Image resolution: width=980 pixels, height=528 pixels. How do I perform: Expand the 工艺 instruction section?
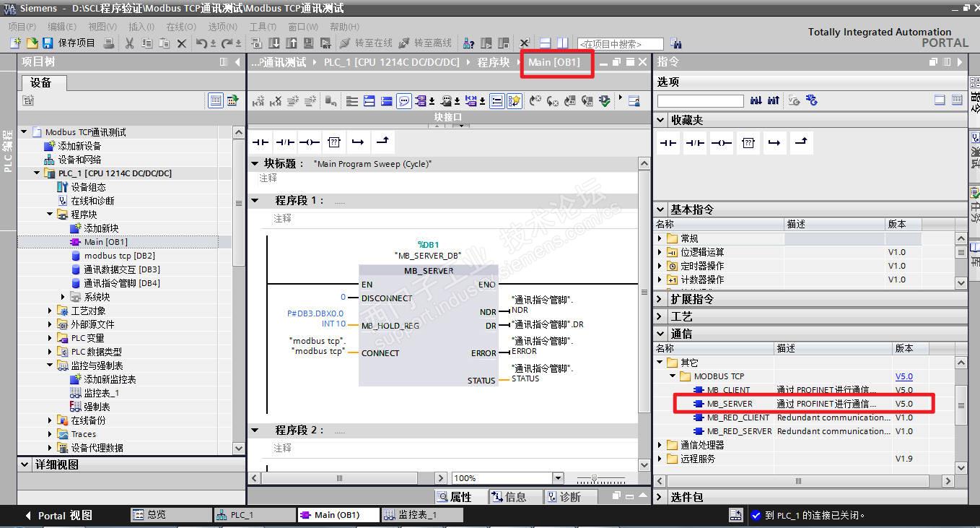[x=661, y=316]
